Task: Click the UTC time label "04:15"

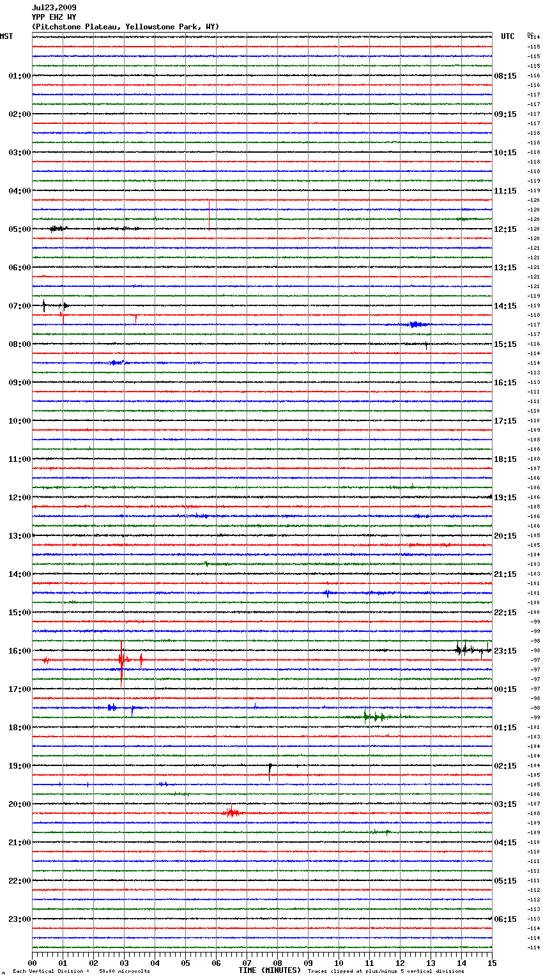Action: click(x=505, y=843)
